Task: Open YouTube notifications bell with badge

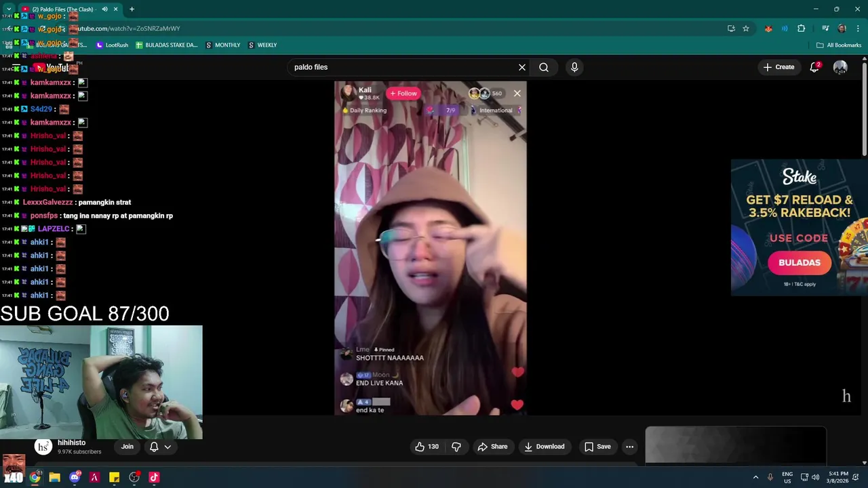Action: (815, 67)
